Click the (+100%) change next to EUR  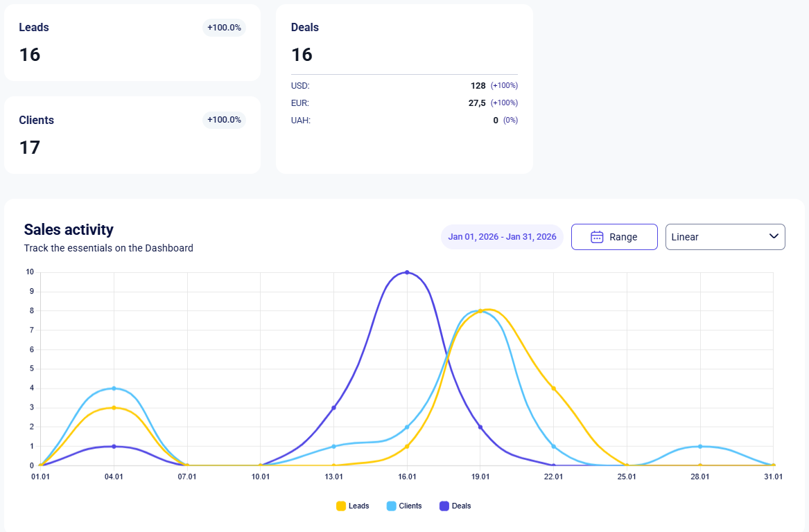click(504, 103)
